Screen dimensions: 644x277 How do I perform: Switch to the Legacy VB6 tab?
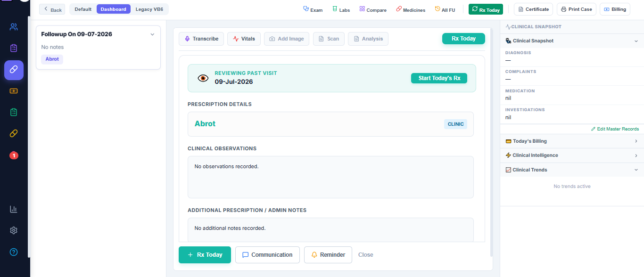(149, 9)
